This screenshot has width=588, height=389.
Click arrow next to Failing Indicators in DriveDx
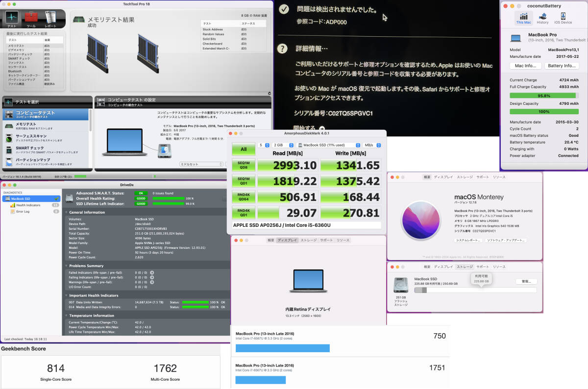152,277
